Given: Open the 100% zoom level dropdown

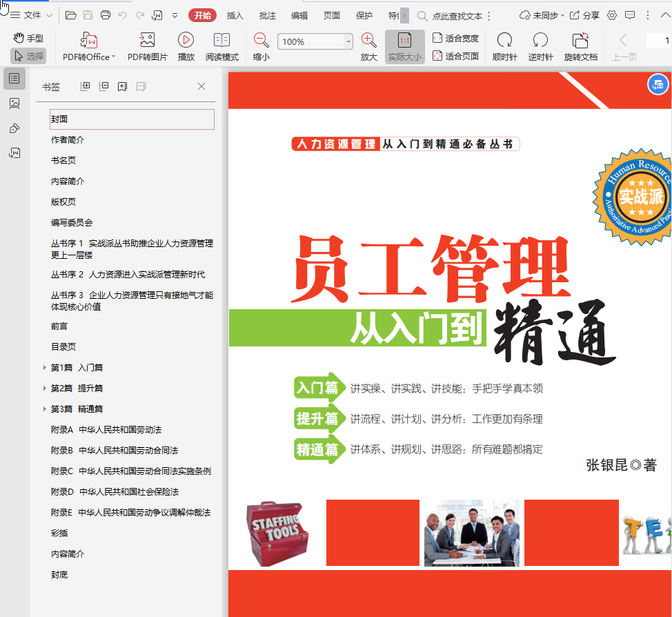Looking at the screenshot, I should coord(348,41).
